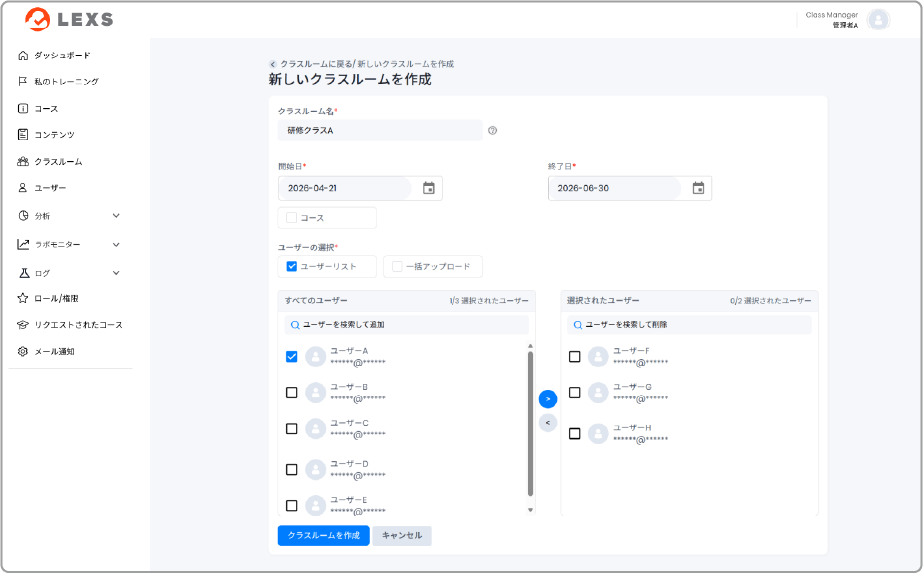Click the 分析 pie chart icon

pyautogui.click(x=23, y=215)
